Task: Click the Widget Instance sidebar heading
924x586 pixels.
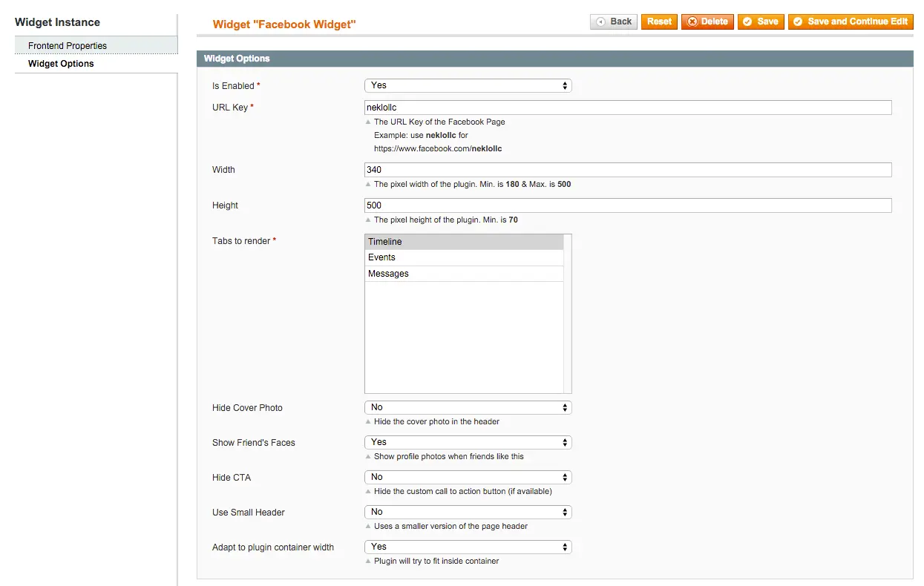Action: click(x=57, y=22)
